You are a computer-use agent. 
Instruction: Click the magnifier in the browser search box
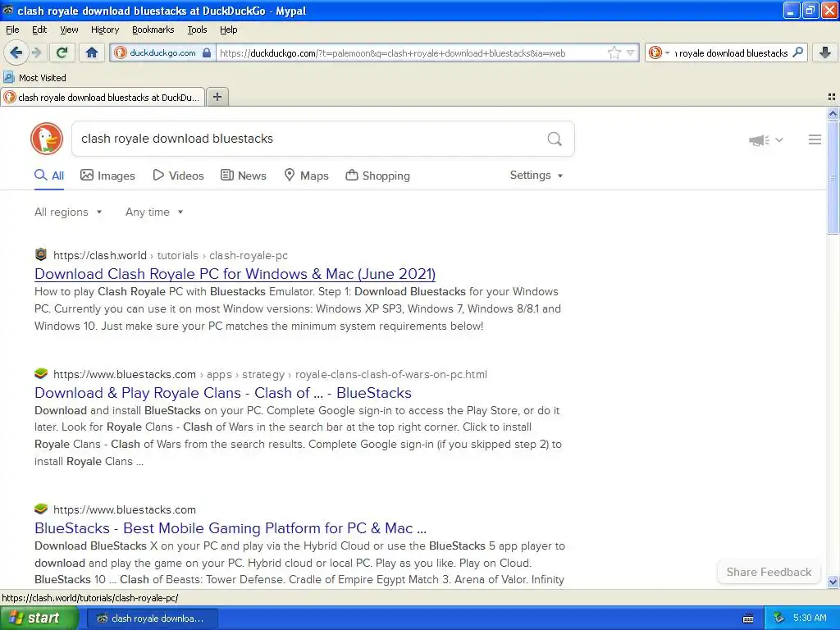click(797, 52)
